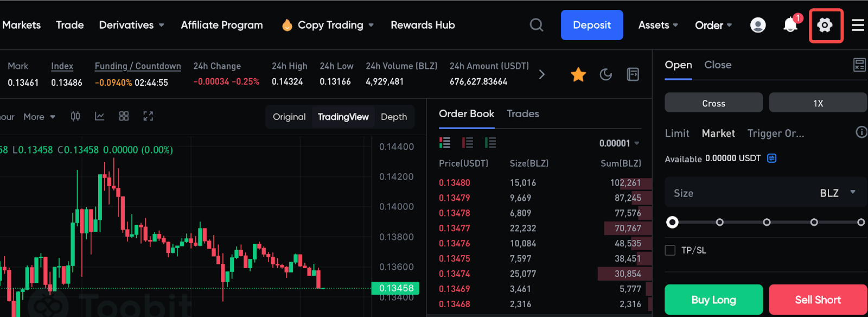Switch chart to Depth view
The image size is (868, 317).
click(x=394, y=117)
